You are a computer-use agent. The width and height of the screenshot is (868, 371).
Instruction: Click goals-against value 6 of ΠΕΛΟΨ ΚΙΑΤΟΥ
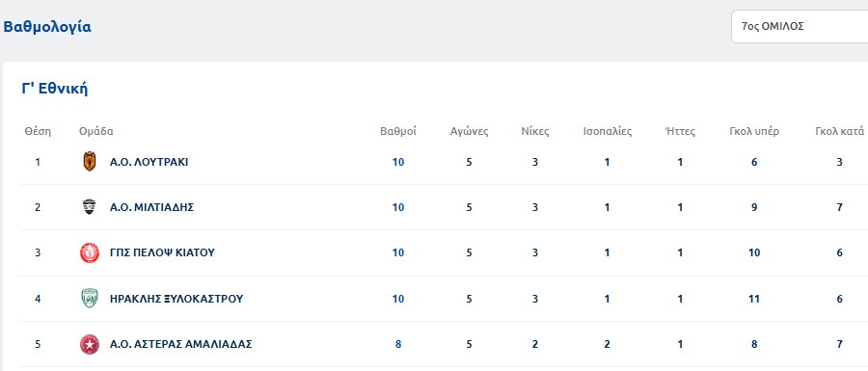click(840, 252)
